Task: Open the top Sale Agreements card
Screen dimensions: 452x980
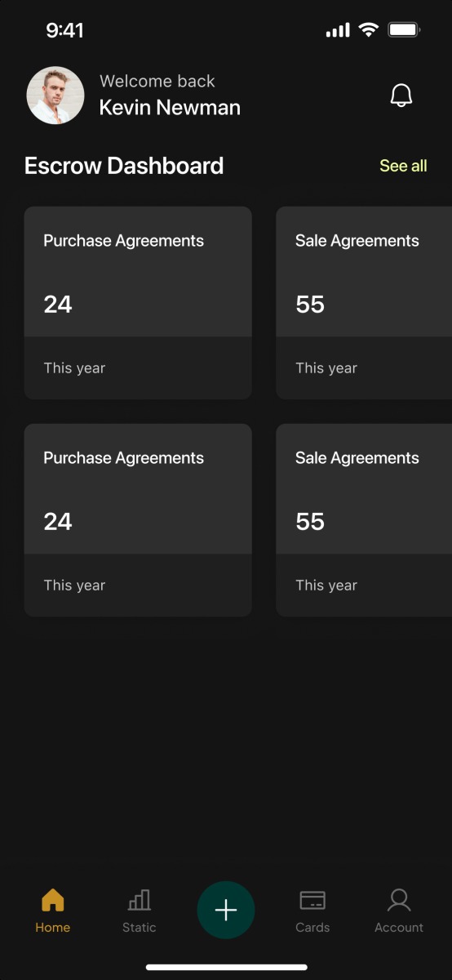Action: [364, 303]
